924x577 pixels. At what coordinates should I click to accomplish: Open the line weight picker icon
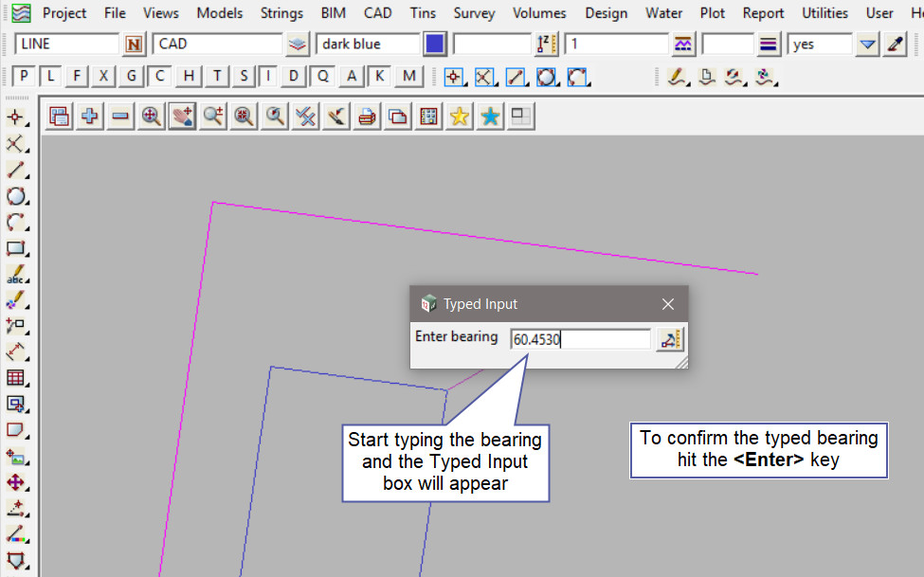click(769, 45)
